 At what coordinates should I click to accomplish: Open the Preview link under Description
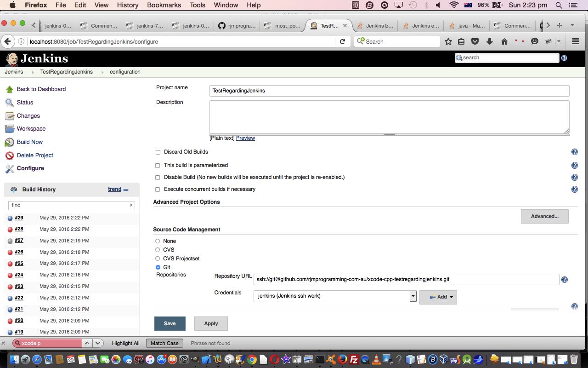click(245, 138)
